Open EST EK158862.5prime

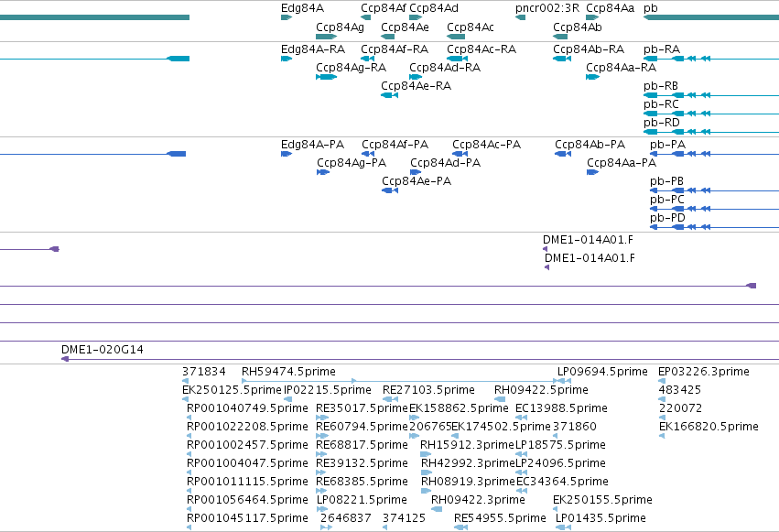point(459,408)
